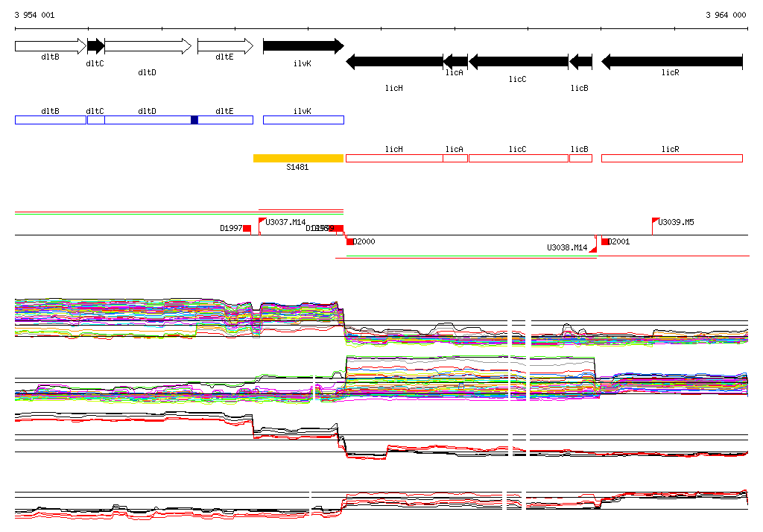Click the black licC gene arrow
This screenshot has height=532, width=763.
pyautogui.click(x=518, y=62)
